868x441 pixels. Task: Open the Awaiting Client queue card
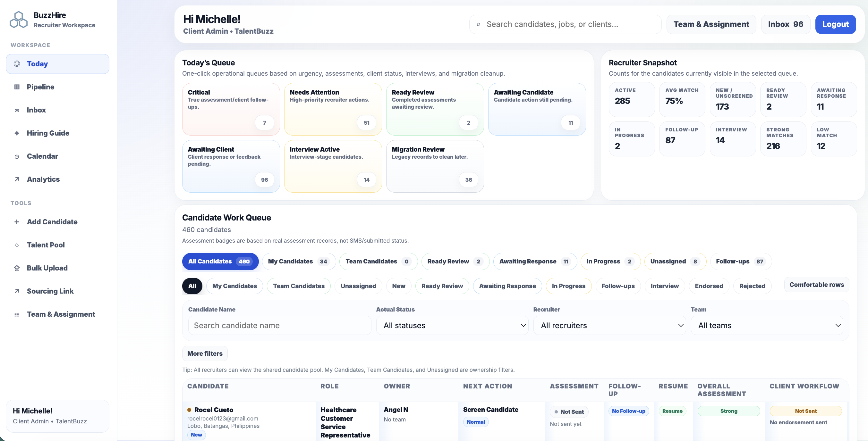point(231,166)
